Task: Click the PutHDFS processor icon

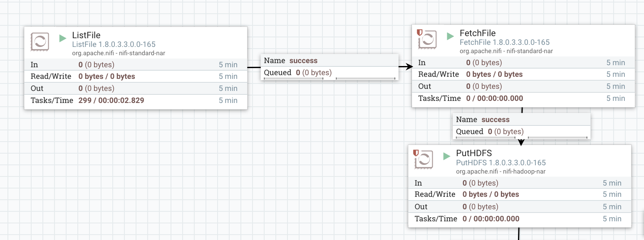Action: (424, 160)
